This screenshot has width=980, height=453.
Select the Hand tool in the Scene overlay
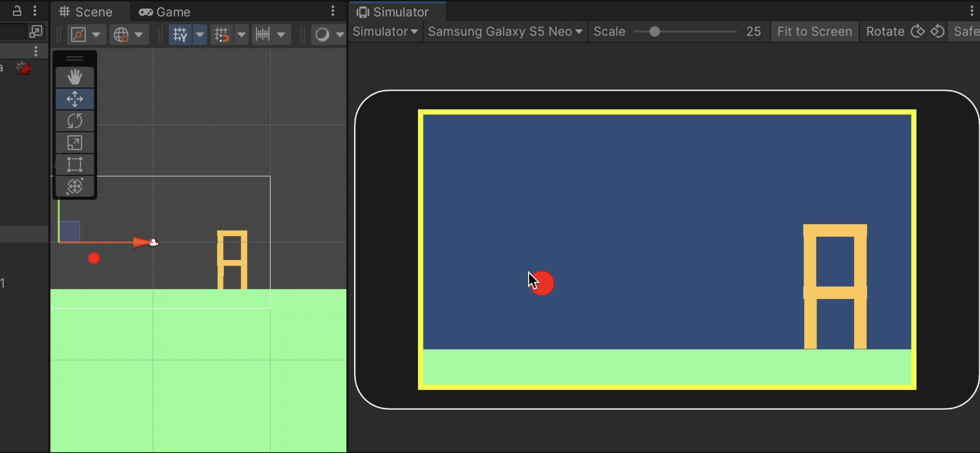74,76
